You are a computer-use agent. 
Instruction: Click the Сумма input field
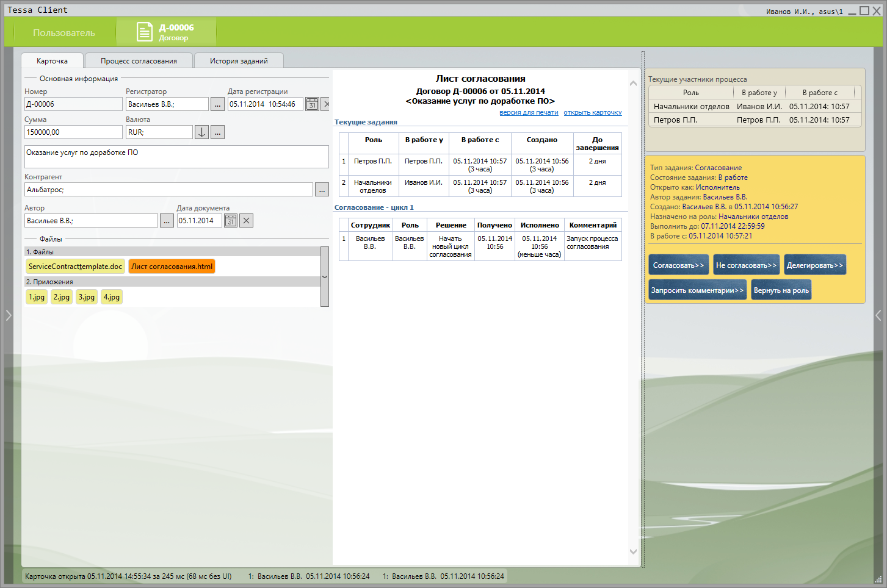73,132
